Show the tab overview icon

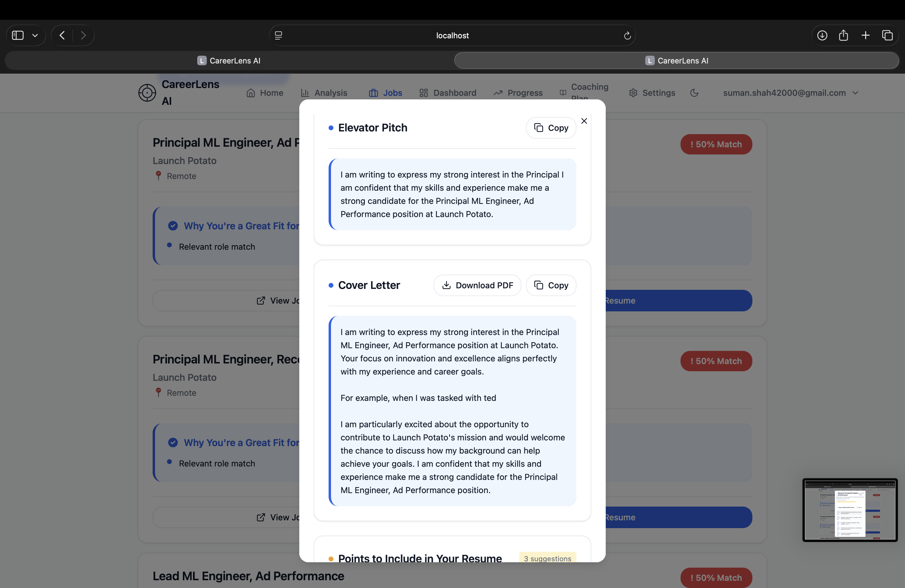[887, 35]
